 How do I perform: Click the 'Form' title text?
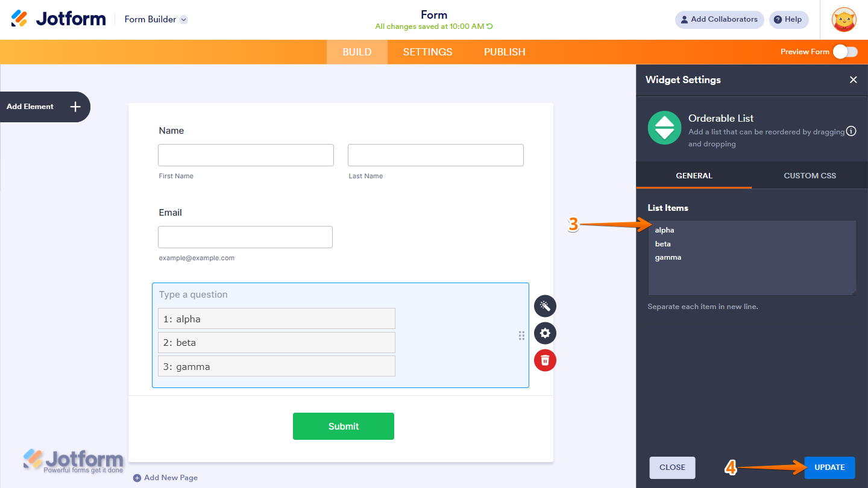click(x=434, y=15)
